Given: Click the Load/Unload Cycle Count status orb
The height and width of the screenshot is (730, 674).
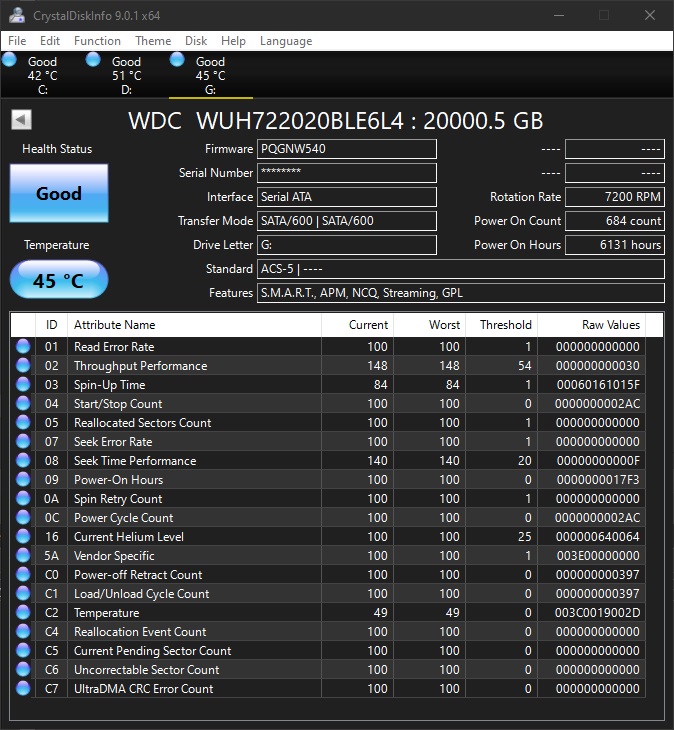Looking at the screenshot, I should (x=23, y=594).
